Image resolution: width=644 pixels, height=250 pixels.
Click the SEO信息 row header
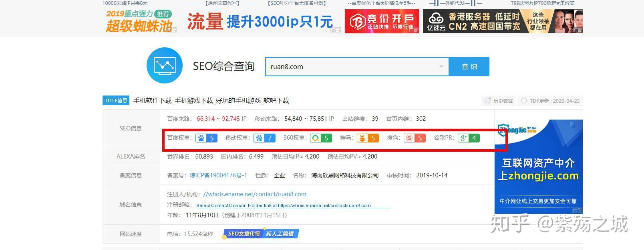click(x=131, y=128)
